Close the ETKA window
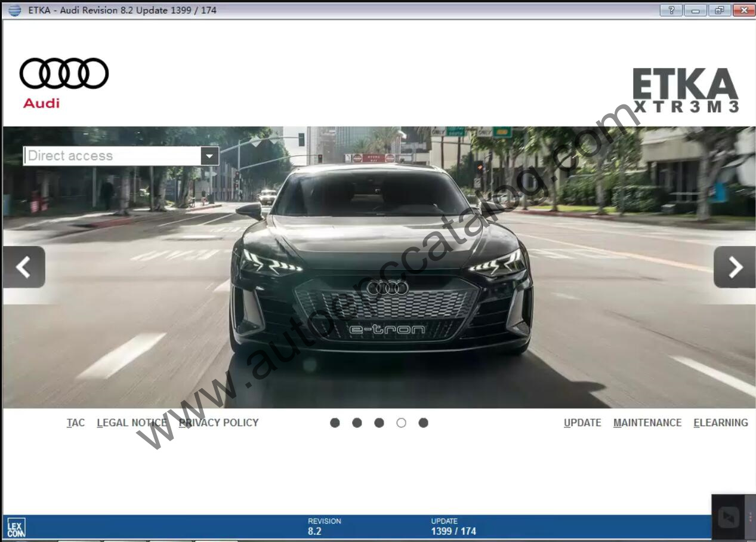The height and width of the screenshot is (542, 756). click(x=743, y=10)
